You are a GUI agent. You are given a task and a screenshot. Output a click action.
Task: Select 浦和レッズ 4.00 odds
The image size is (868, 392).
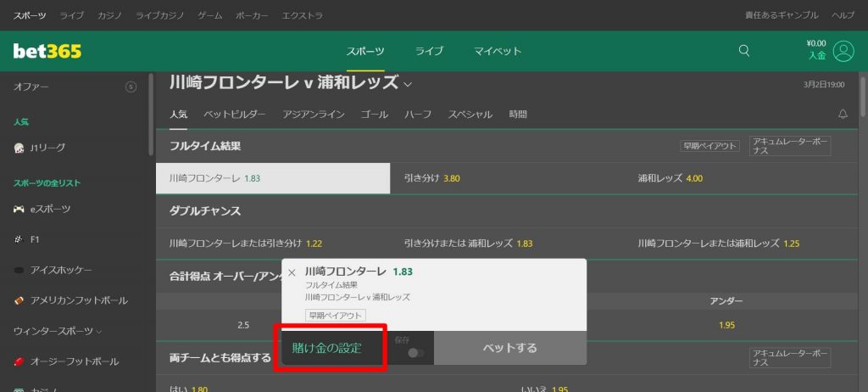point(742,178)
